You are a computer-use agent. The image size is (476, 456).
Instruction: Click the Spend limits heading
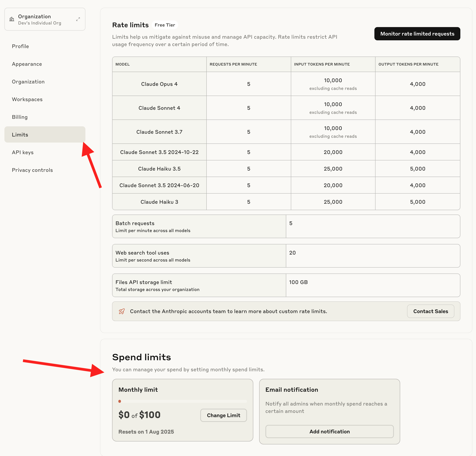141,357
